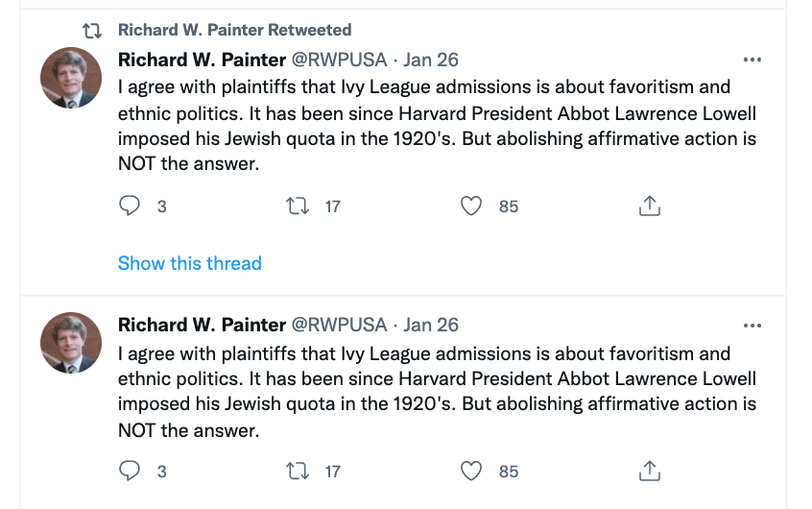The height and width of the screenshot is (509, 812).
Task: Open the first tweet's Jan 26 timestamp
Action: (431, 60)
